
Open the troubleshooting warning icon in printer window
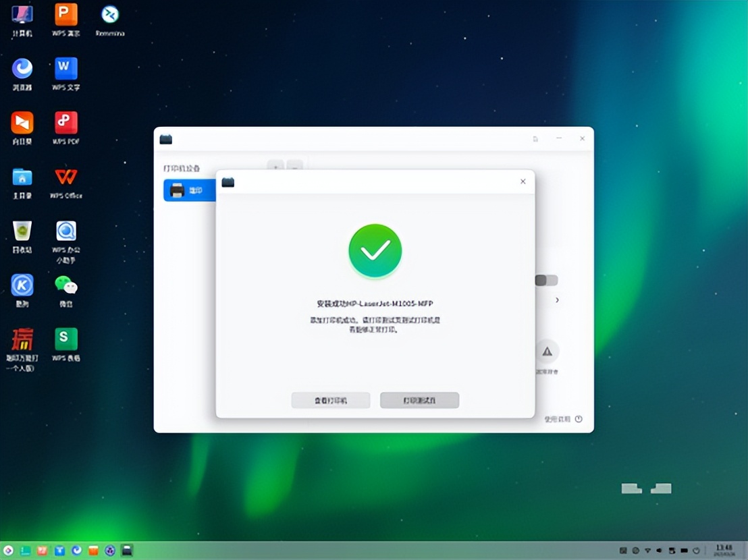point(547,351)
